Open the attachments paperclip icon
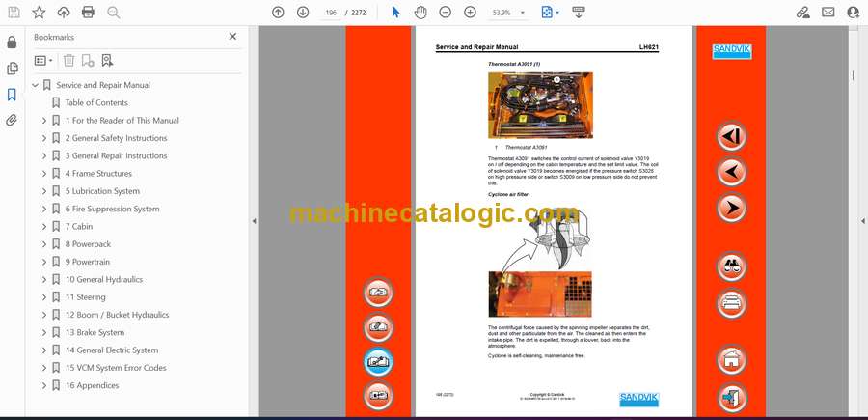The width and height of the screenshot is (868, 420). coord(12,121)
